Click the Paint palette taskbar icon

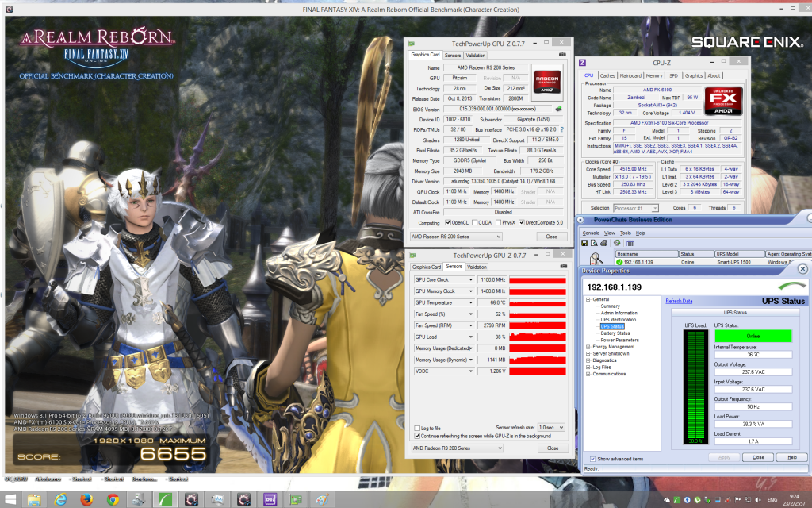pyautogui.click(x=322, y=500)
